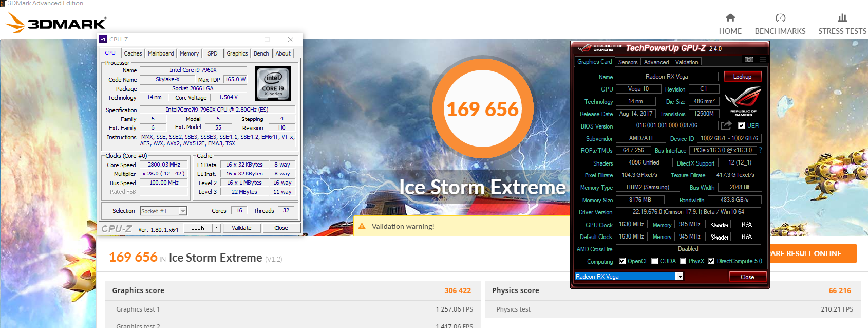Screen dimensions: 868x328
Task: Switch to the Memory tab
Action: pos(189,53)
